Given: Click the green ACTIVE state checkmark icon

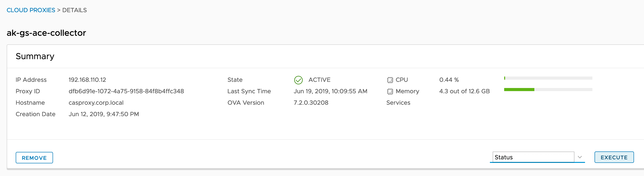Looking at the screenshot, I should tap(298, 80).
